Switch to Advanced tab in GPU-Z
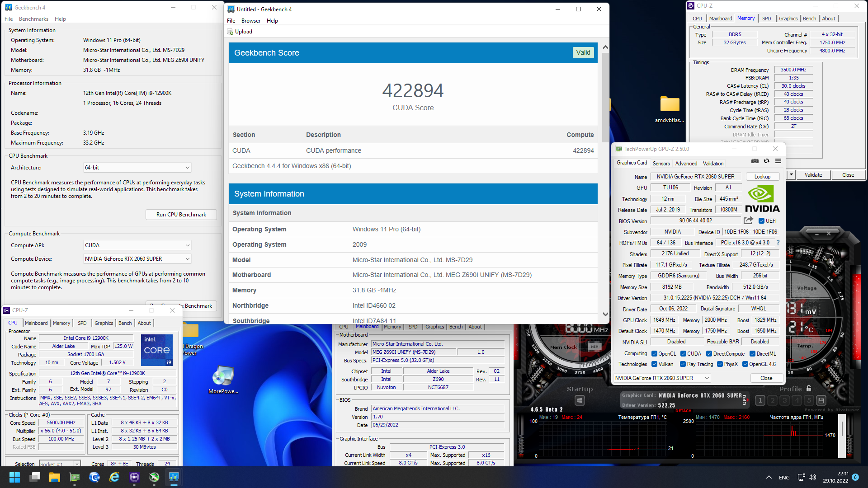 click(686, 164)
